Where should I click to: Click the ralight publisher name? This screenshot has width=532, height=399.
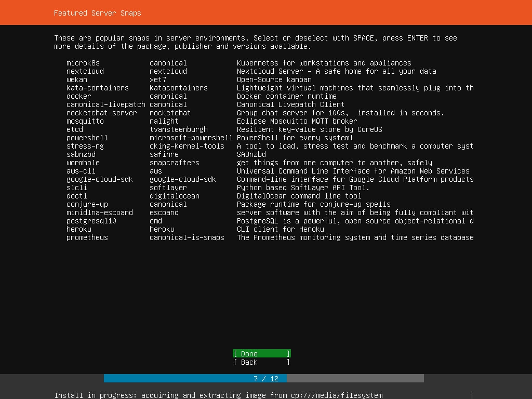tap(164, 121)
